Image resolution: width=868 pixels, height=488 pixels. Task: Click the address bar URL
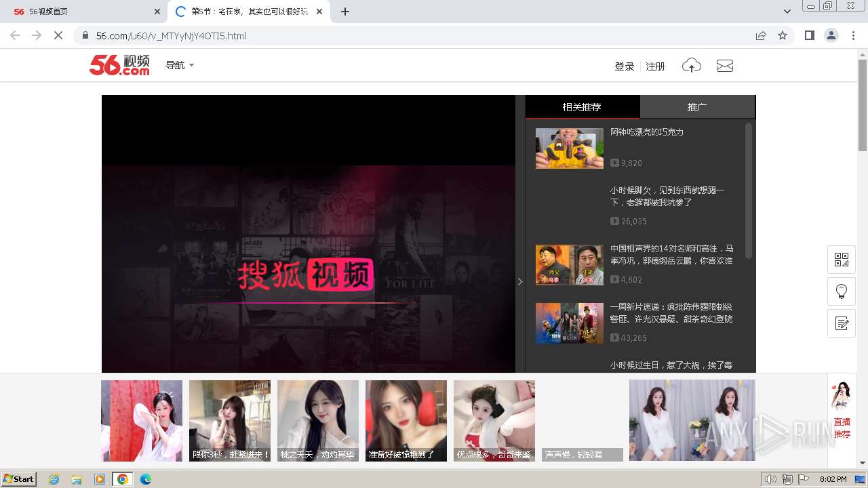(x=171, y=36)
